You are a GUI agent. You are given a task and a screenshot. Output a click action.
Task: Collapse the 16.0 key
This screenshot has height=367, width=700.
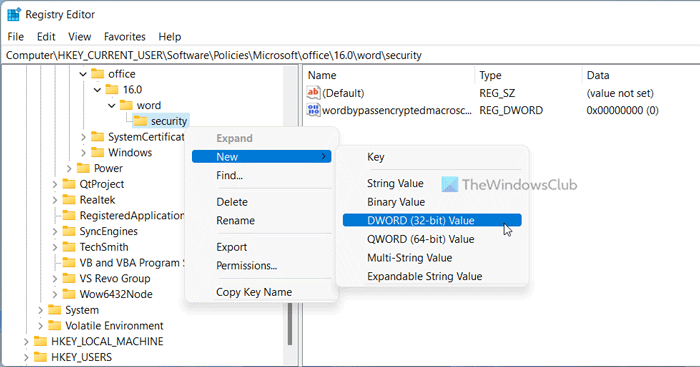(97, 90)
